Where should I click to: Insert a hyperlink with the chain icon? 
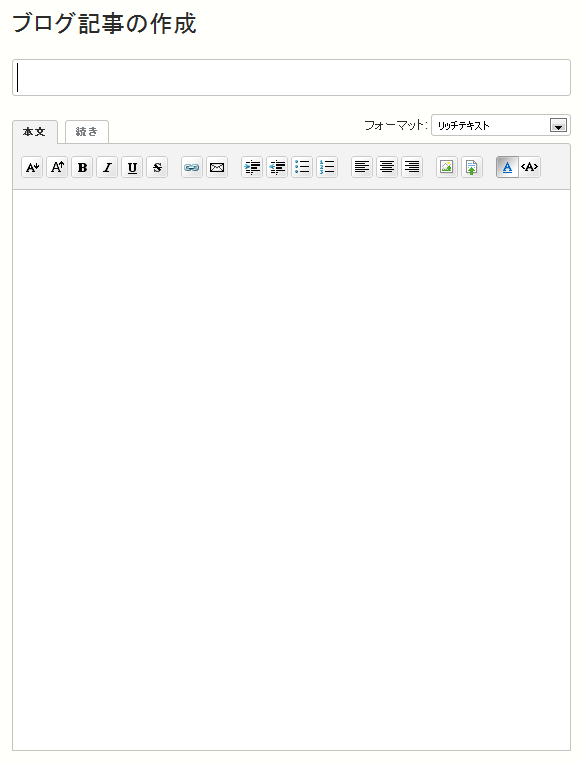(x=192, y=167)
